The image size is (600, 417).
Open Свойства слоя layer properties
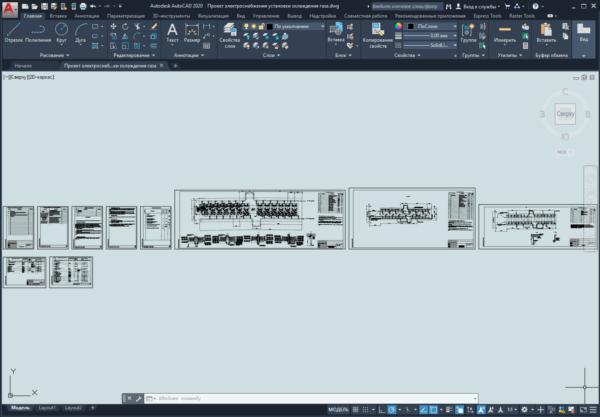point(230,35)
